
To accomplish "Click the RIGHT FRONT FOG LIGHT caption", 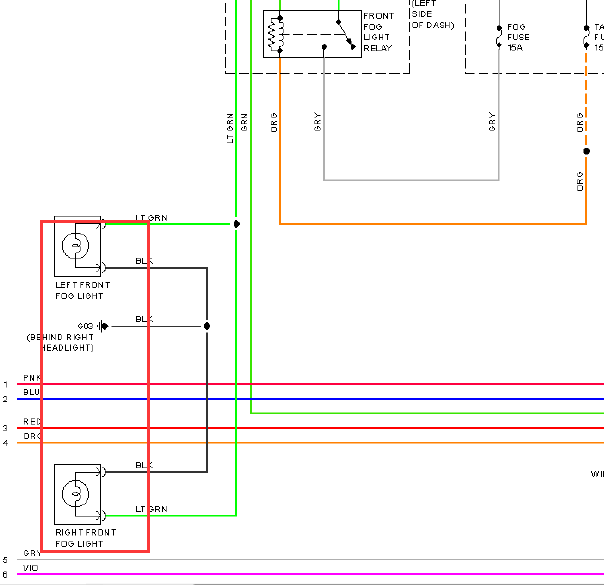I will pos(86,538).
